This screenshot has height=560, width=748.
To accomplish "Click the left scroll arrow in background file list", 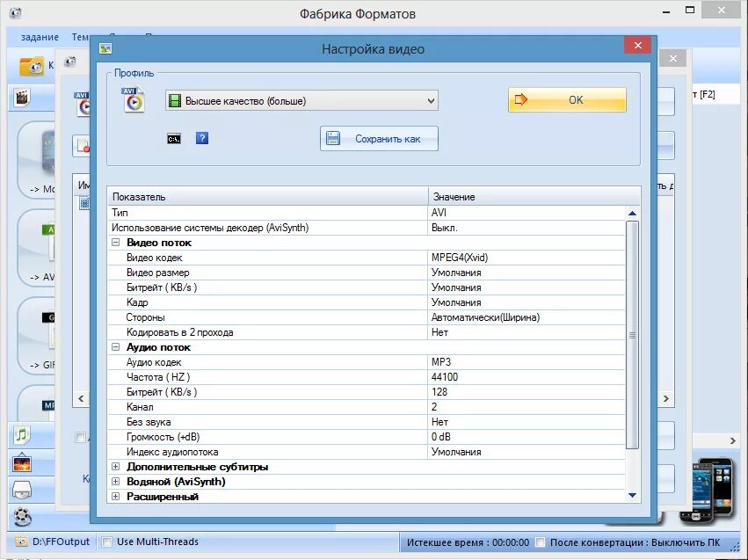I will pyautogui.click(x=81, y=398).
